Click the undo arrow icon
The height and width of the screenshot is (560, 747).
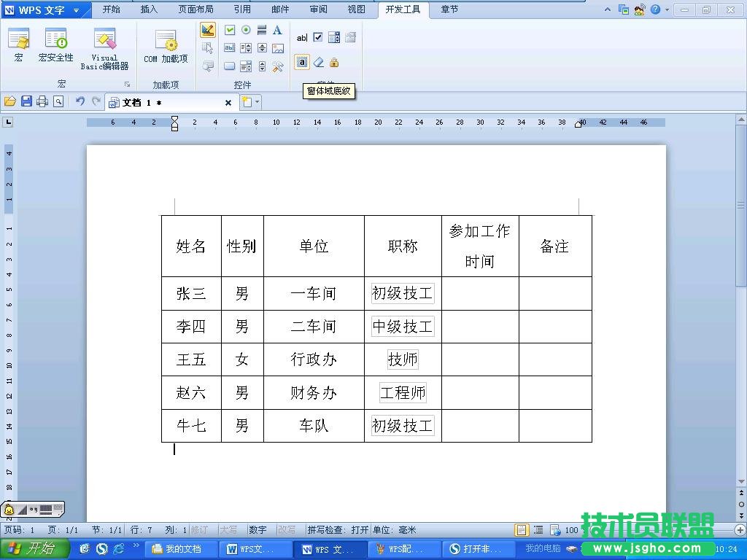point(80,102)
